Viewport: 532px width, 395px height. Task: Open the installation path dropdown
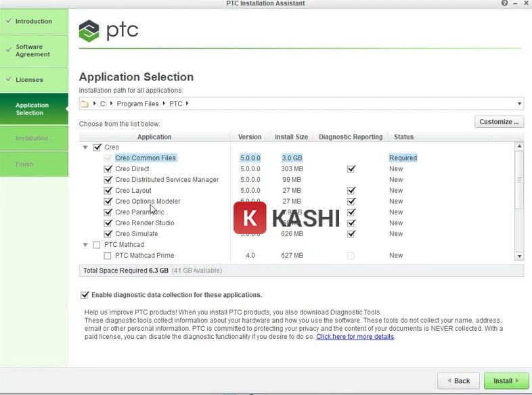519,103
